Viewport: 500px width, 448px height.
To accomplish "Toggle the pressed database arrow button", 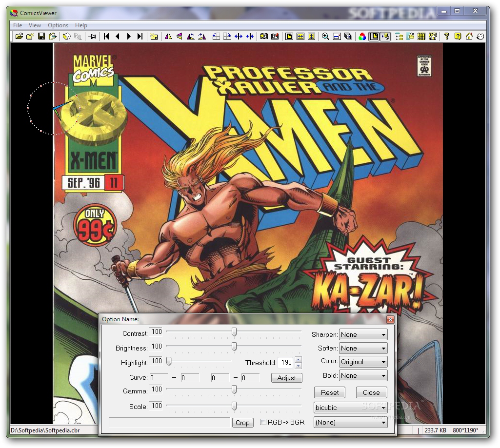I will [x=385, y=37].
